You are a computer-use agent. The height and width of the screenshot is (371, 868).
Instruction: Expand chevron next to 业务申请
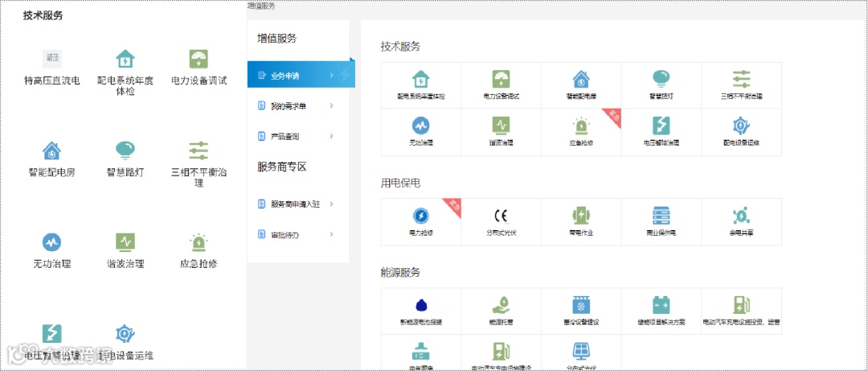[331, 75]
